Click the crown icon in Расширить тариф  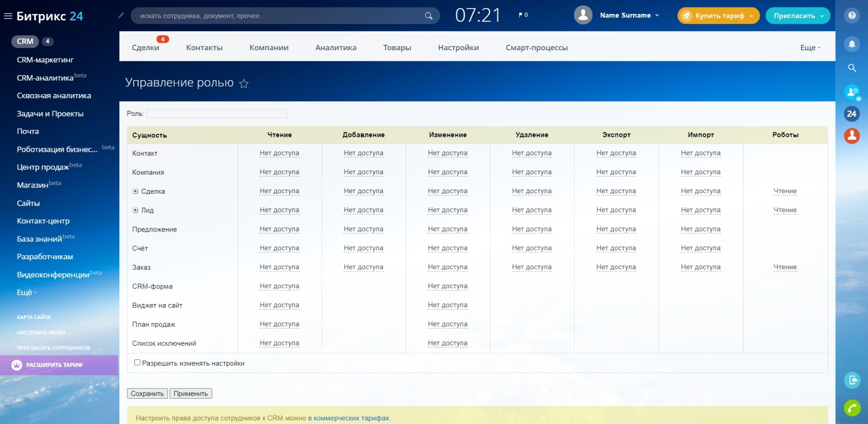click(x=17, y=365)
